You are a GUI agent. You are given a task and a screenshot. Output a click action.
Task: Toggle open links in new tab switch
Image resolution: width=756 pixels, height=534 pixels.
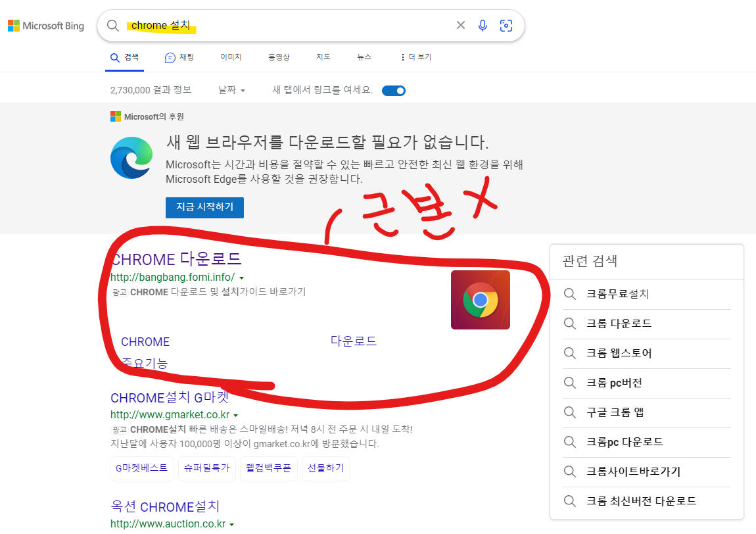click(x=393, y=91)
